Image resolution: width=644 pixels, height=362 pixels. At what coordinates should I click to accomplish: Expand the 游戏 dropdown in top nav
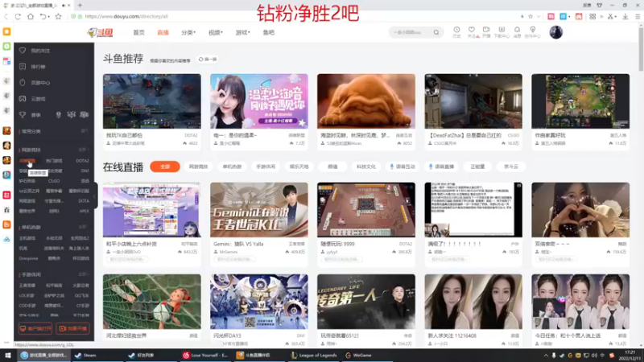[x=242, y=32]
